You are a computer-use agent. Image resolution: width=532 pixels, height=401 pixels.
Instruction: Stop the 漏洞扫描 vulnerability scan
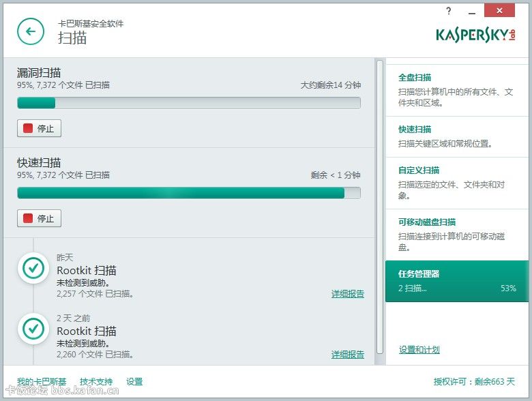pos(39,128)
